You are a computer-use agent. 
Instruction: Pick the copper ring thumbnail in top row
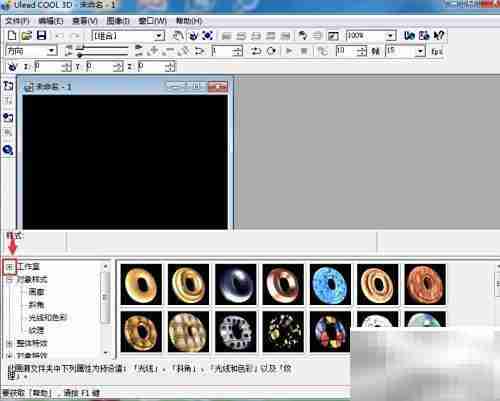pos(283,284)
